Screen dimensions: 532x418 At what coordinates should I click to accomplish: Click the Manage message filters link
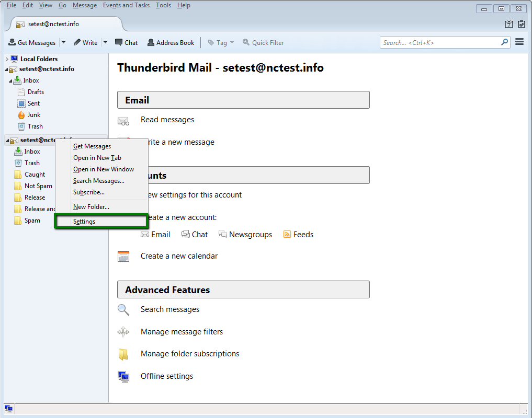182,332
